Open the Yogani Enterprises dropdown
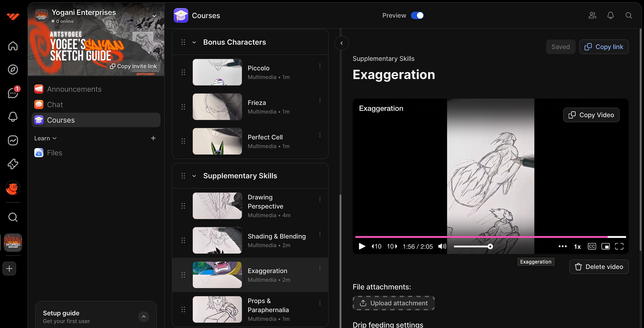The height and width of the screenshot is (328, 644). (154, 16)
